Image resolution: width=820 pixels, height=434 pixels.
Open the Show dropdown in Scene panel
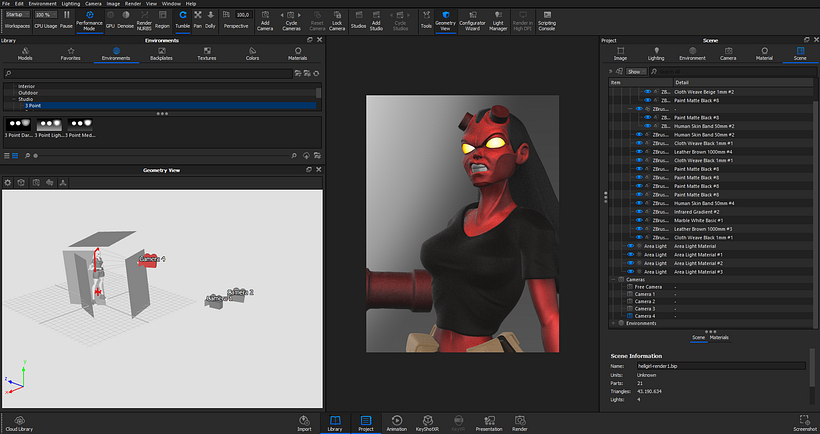click(636, 72)
